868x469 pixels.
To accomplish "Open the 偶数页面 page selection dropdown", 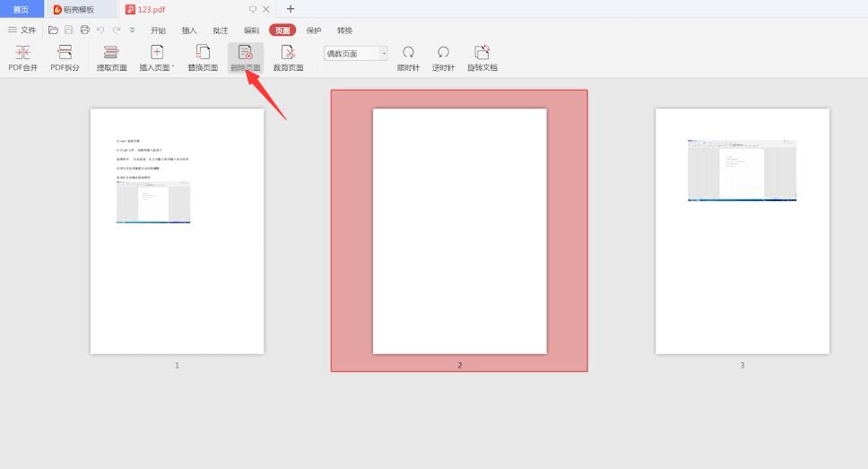I will pos(355,53).
